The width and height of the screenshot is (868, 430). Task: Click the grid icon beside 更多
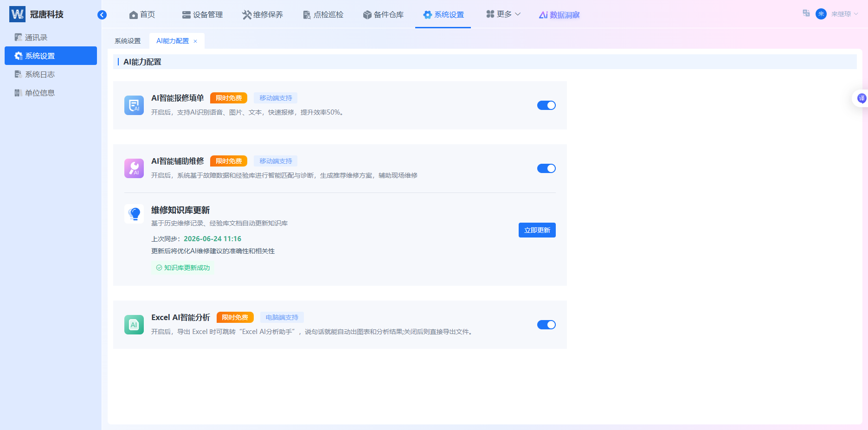point(490,14)
